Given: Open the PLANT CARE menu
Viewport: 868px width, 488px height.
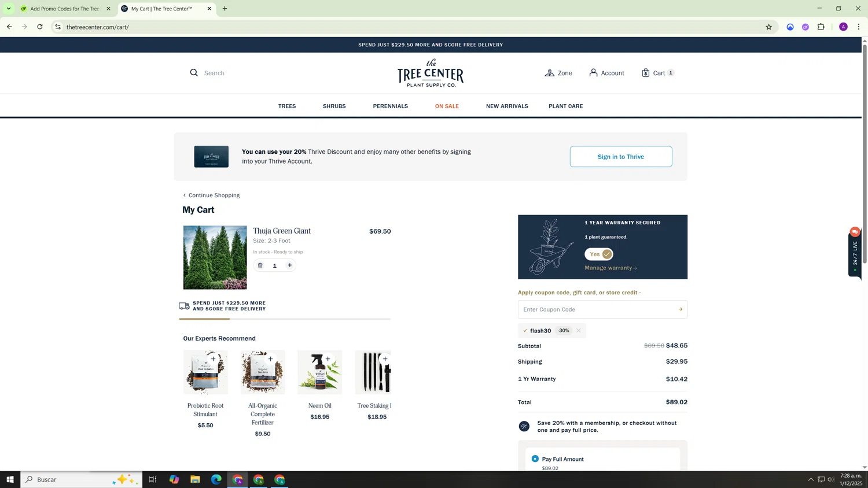Looking at the screenshot, I should click(x=566, y=106).
